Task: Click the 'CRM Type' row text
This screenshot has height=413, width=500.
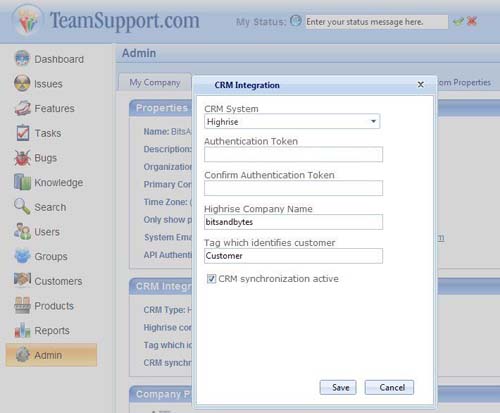Action: (168, 310)
